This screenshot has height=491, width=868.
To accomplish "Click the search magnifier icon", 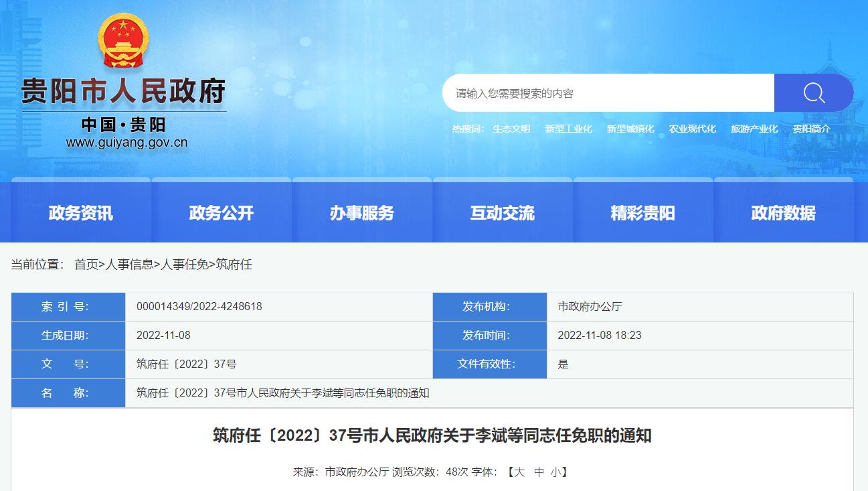I will click(x=813, y=92).
